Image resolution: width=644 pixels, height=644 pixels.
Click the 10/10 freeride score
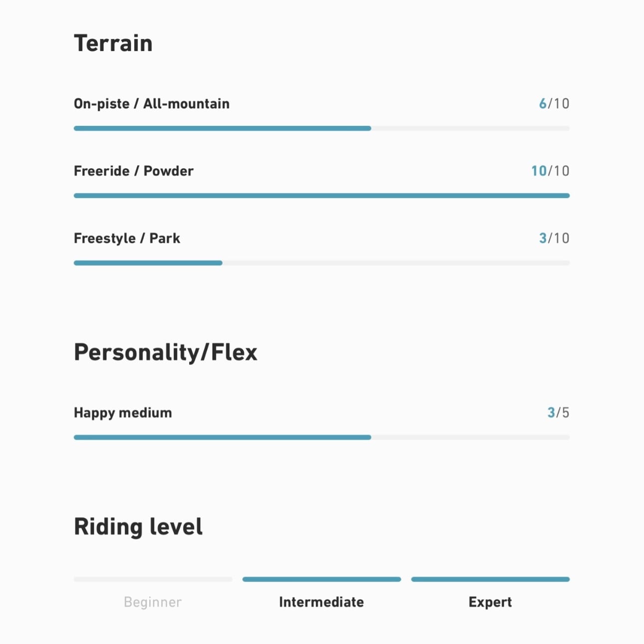(x=550, y=171)
